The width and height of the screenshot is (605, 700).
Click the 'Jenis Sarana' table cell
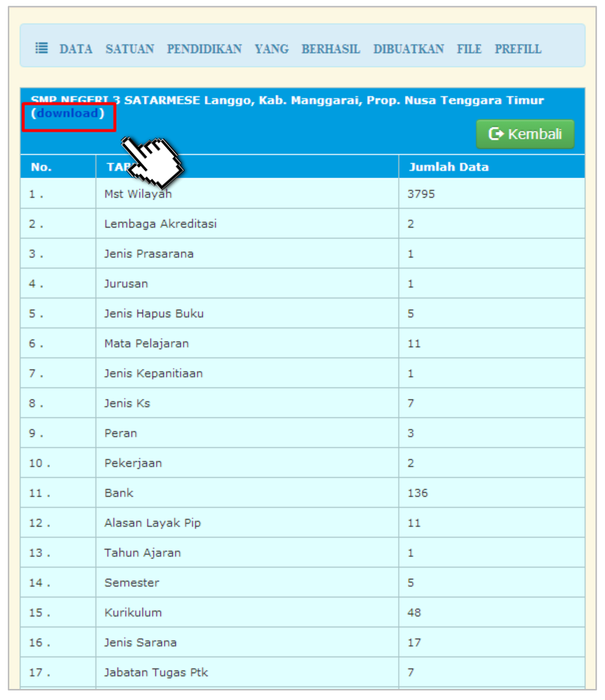click(140, 642)
